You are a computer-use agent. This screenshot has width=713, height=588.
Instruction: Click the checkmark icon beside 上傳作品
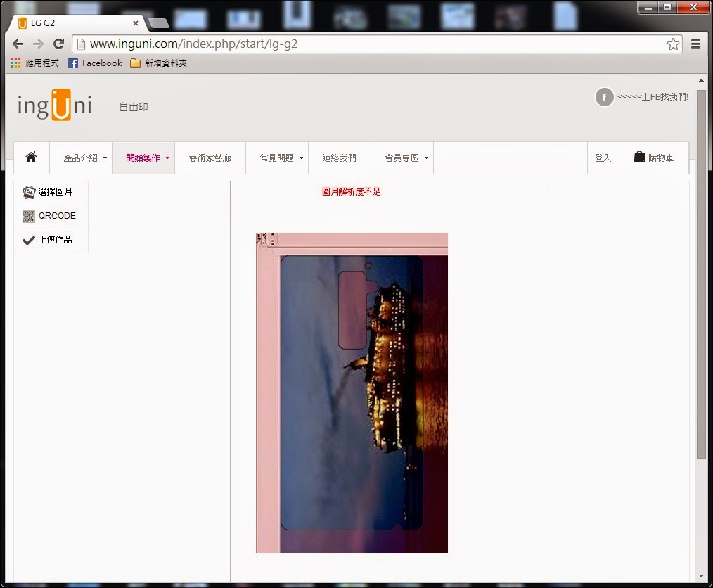click(x=29, y=241)
